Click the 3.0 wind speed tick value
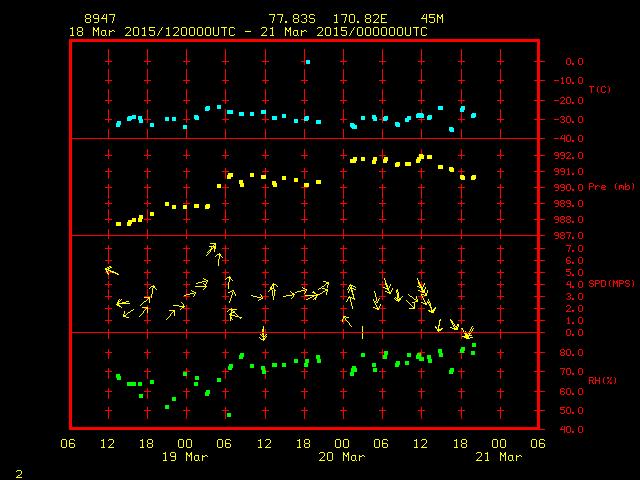This screenshot has width=640, height=480. (x=574, y=297)
